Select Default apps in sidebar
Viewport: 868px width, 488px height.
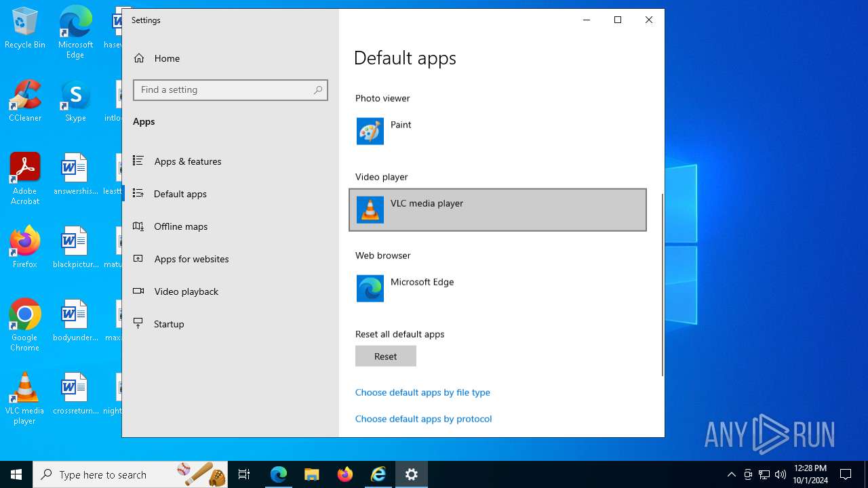(x=180, y=194)
